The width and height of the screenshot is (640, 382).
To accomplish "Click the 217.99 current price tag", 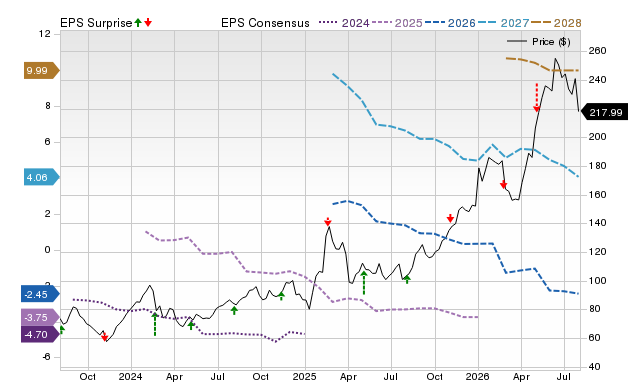I will coord(604,112).
